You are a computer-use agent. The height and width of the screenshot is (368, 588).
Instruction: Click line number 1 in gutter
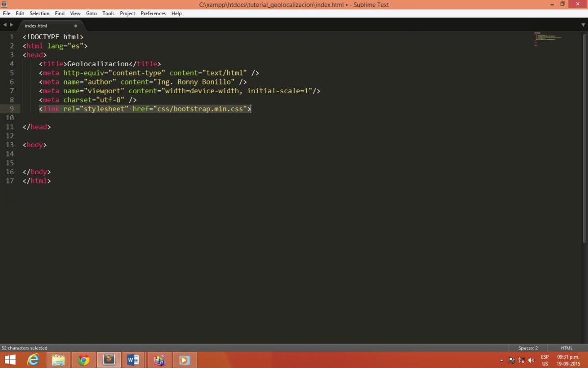coord(11,37)
